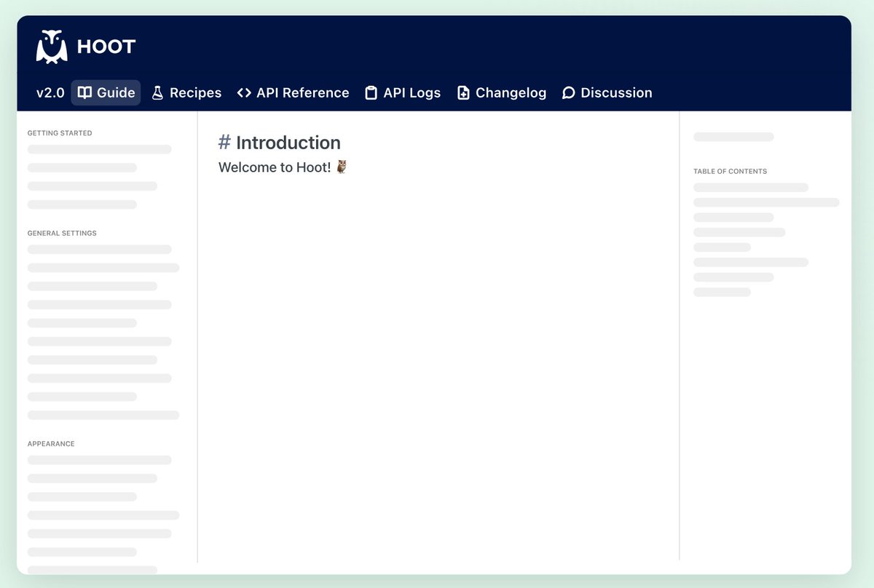Switch to the Guide tab

[106, 92]
